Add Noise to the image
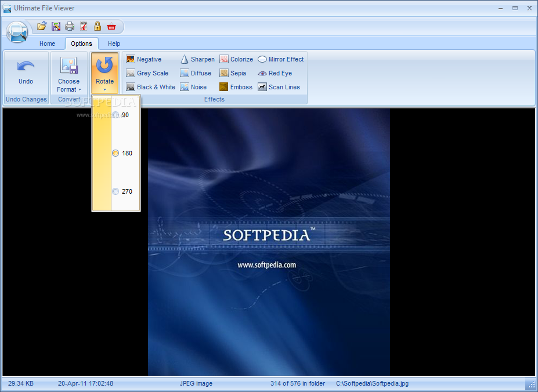This screenshot has width=538, height=392. click(193, 87)
